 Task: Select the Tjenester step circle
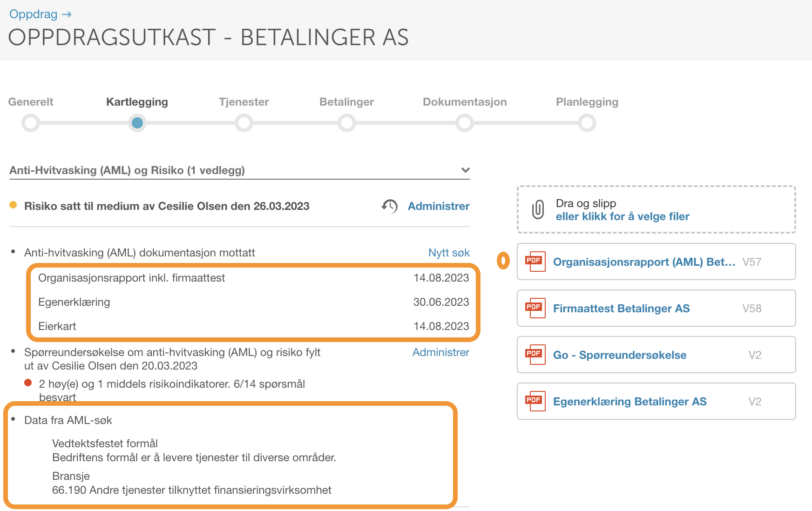tap(244, 123)
